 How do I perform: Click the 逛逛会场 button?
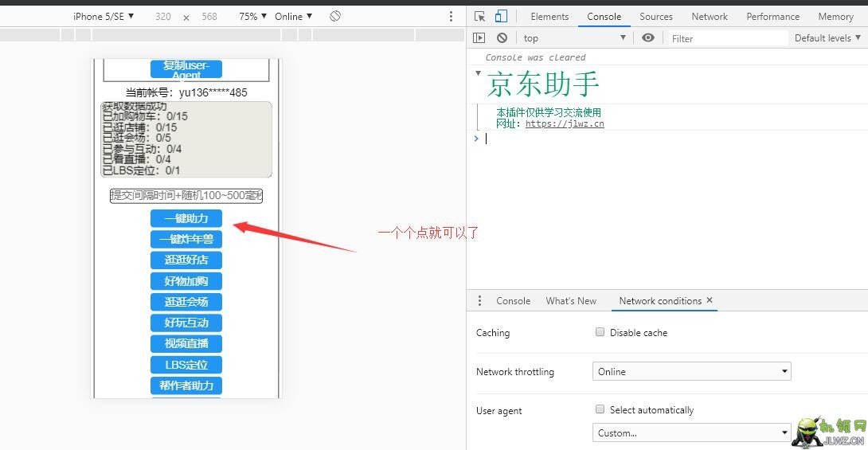(x=186, y=302)
